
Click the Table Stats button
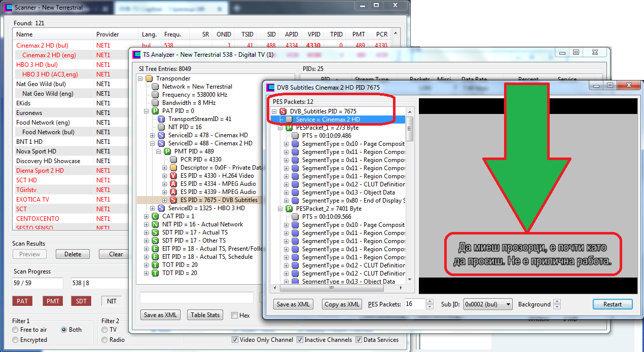coord(205,315)
